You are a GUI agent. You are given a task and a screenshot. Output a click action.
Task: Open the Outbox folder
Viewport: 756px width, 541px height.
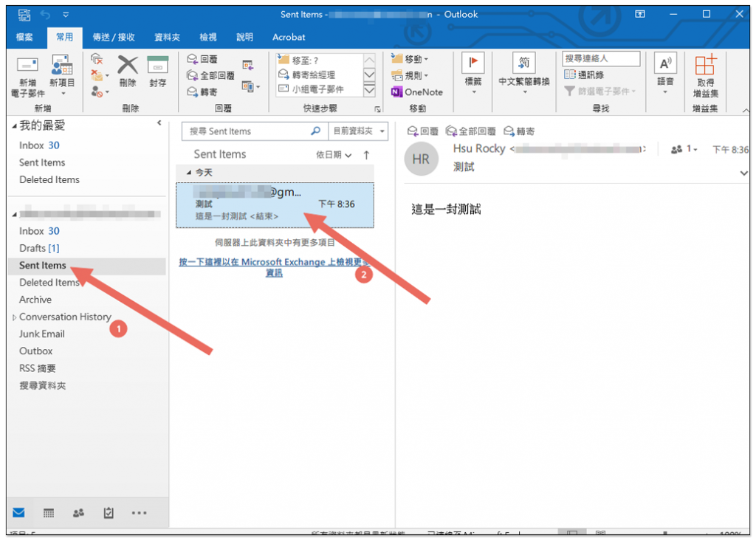click(x=35, y=351)
